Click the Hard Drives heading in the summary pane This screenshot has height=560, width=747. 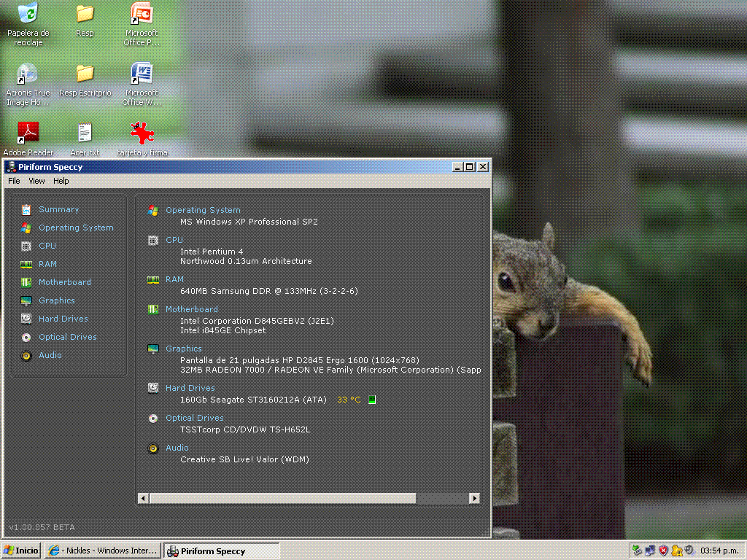190,388
